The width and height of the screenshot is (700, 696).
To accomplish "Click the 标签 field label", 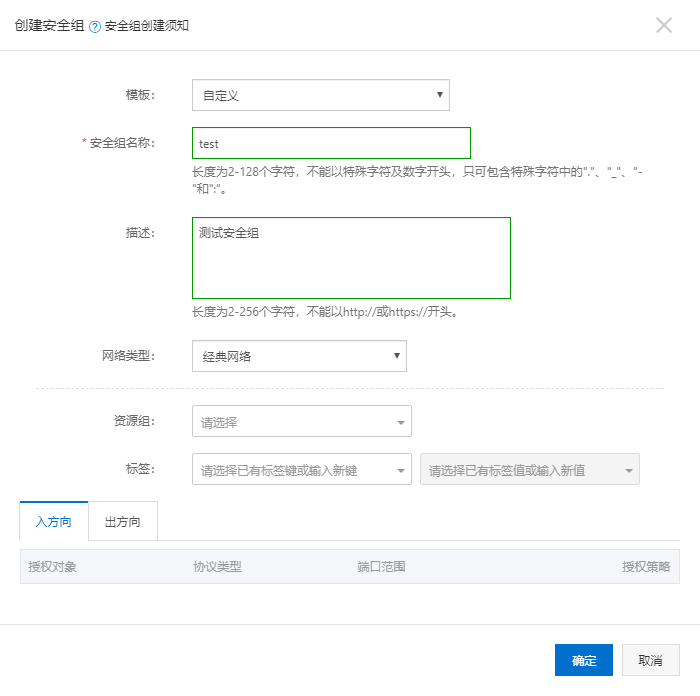I will click(140, 469).
